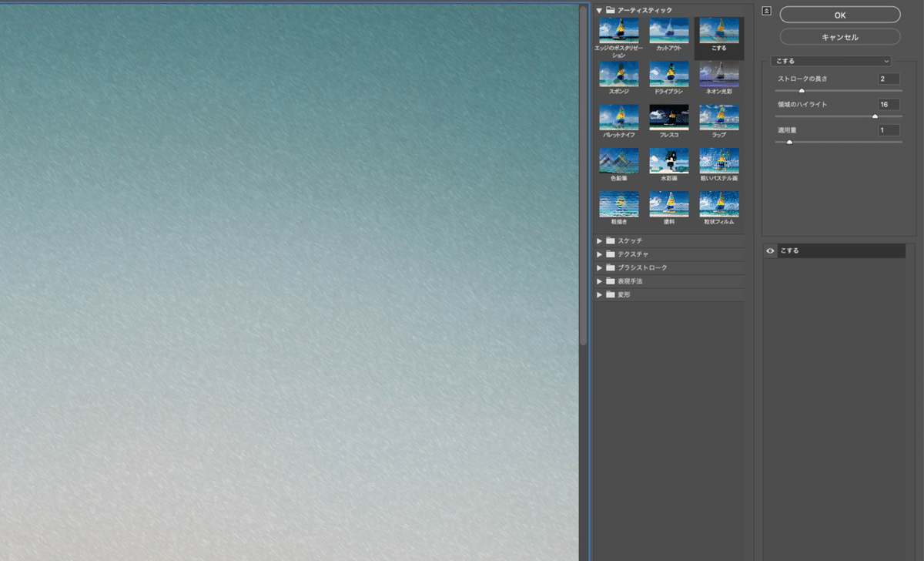
Task: Select the エッジのポスタリゼーション filter thumbnail
Action: pyautogui.click(x=619, y=31)
